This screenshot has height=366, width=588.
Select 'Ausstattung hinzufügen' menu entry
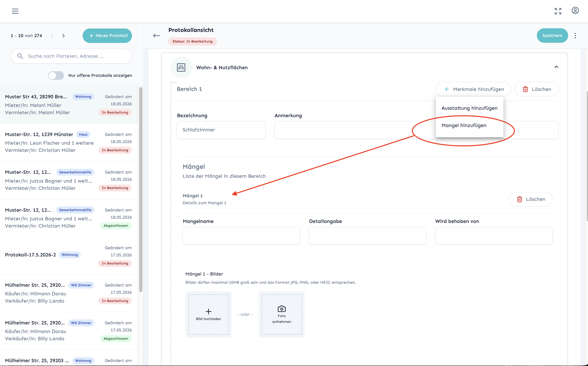[x=469, y=108]
